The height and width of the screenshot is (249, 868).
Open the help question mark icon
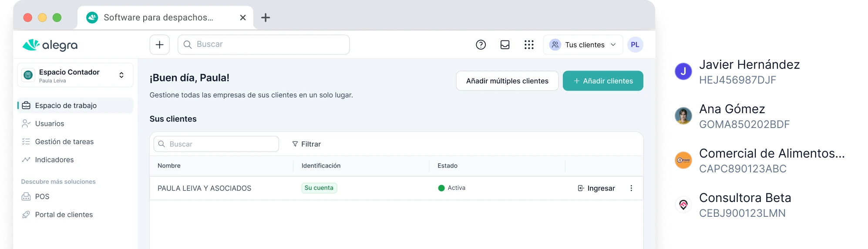point(481,45)
